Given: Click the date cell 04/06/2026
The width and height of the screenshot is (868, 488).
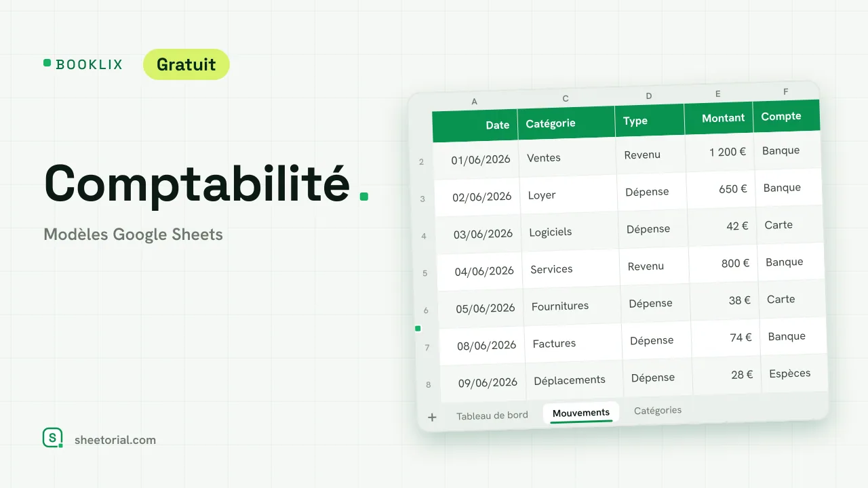Looking at the screenshot, I should click(x=479, y=272).
